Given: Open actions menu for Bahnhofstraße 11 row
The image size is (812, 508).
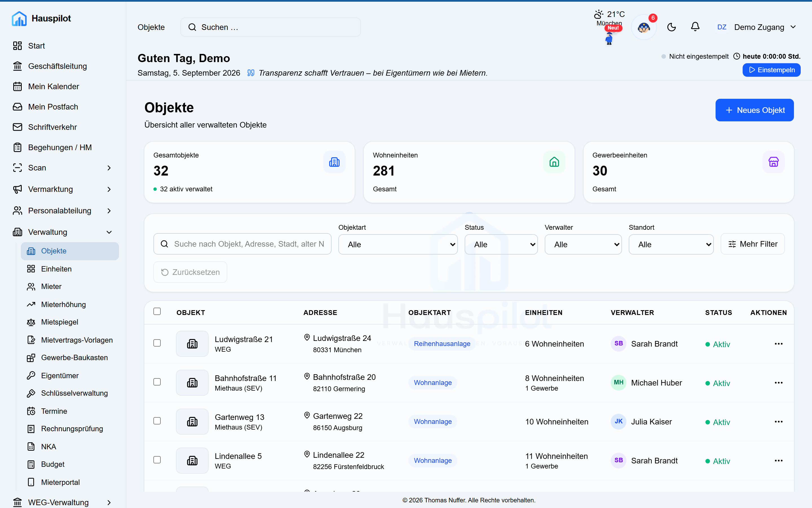Looking at the screenshot, I should (778, 383).
